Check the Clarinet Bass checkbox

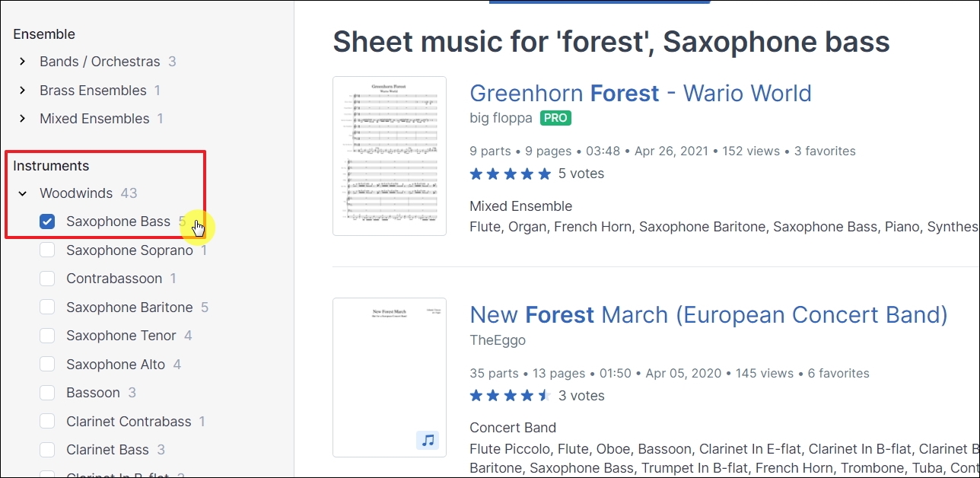pos(47,450)
